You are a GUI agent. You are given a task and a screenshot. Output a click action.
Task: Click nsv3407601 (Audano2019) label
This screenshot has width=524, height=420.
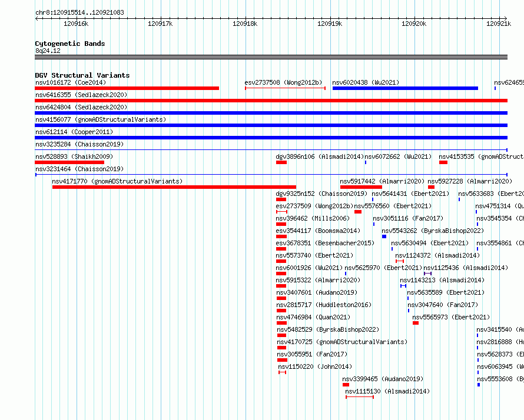coord(317,292)
